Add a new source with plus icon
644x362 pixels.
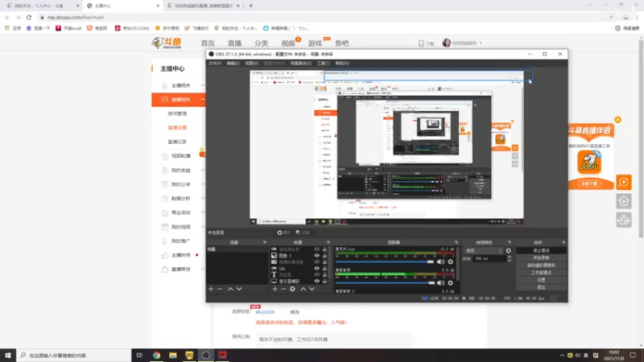point(275,289)
